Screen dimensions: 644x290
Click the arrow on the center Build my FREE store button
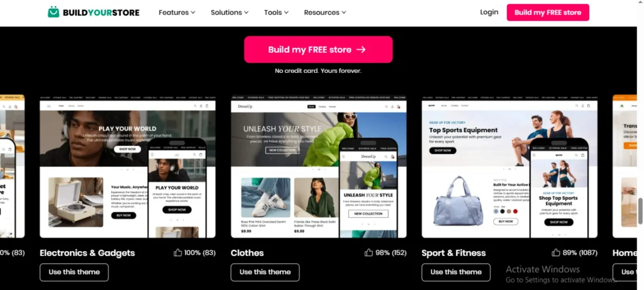pos(361,50)
